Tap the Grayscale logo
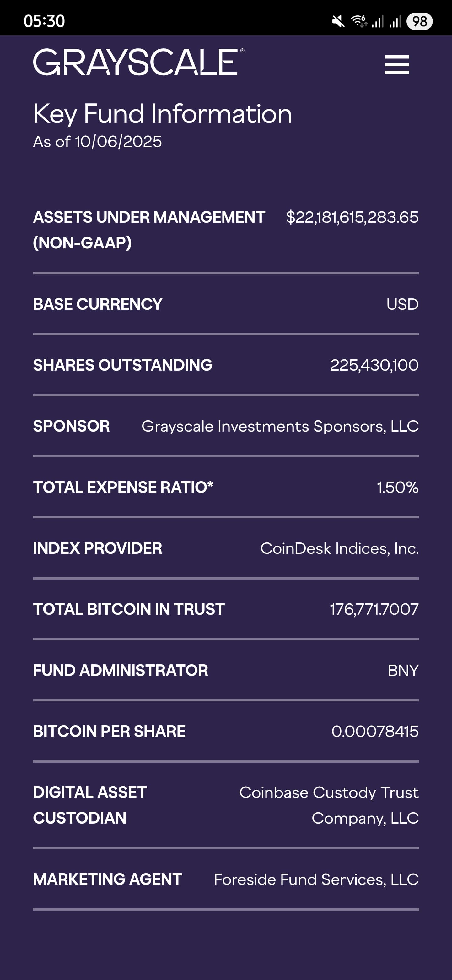This screenshot has width=452, height=980. tap(138, 62)
